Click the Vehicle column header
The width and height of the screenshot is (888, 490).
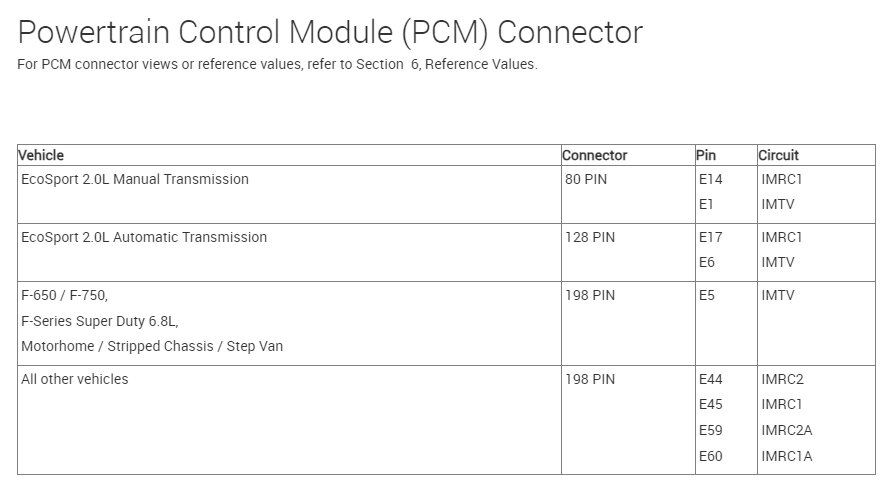coord(41,155)
